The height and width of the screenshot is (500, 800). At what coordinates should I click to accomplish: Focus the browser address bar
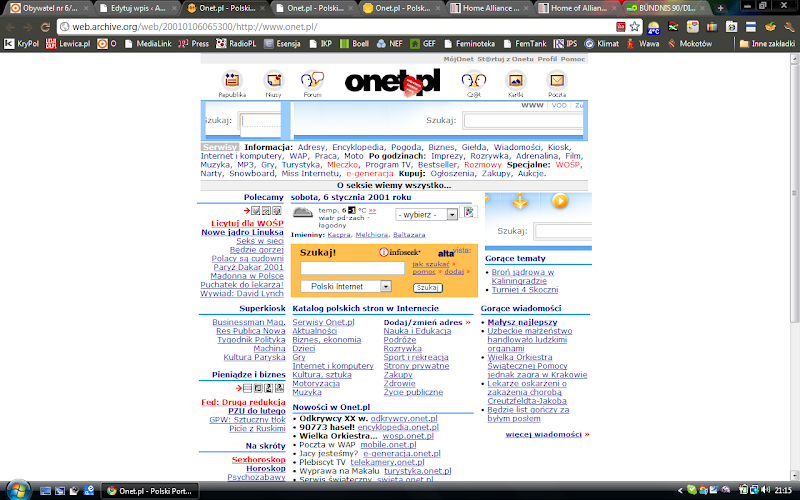coord(337,27)
